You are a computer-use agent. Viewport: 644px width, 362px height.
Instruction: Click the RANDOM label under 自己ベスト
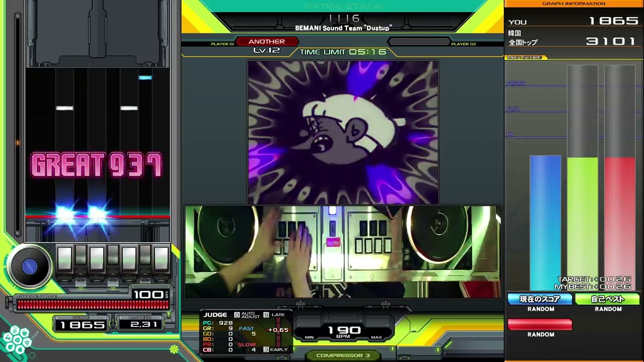(x=608, y=309)
